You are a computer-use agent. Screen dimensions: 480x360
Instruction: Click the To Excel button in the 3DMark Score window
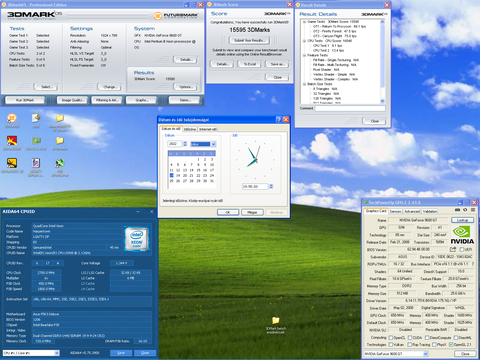coord(249,64)
